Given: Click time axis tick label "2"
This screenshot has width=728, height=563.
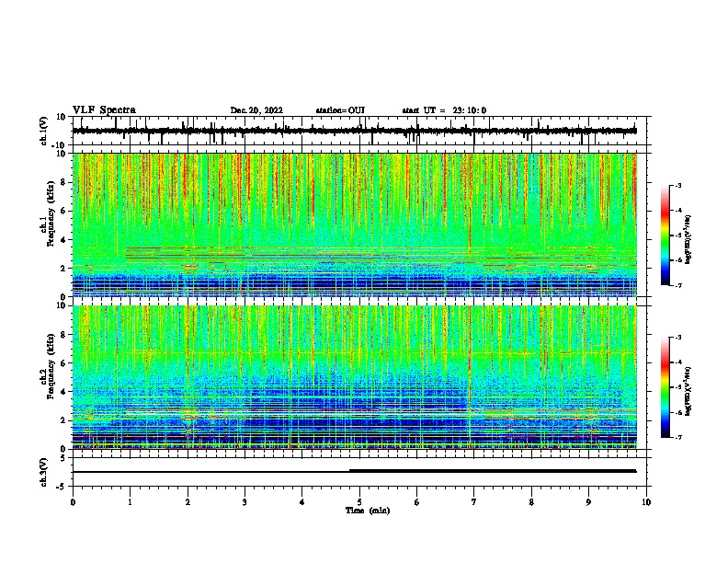Looking at the screenshot, I should pyautogui.click(x=188, y=502).
